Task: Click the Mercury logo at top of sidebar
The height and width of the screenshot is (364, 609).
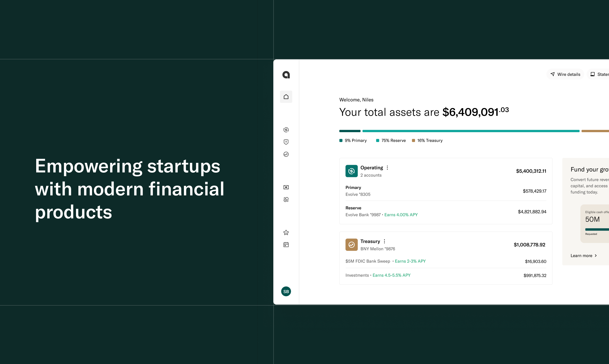Action: [286, 75]
